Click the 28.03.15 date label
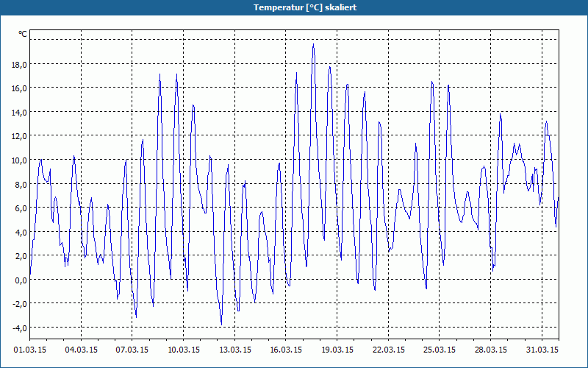This screenshot has height=368, width=588. 491,350
